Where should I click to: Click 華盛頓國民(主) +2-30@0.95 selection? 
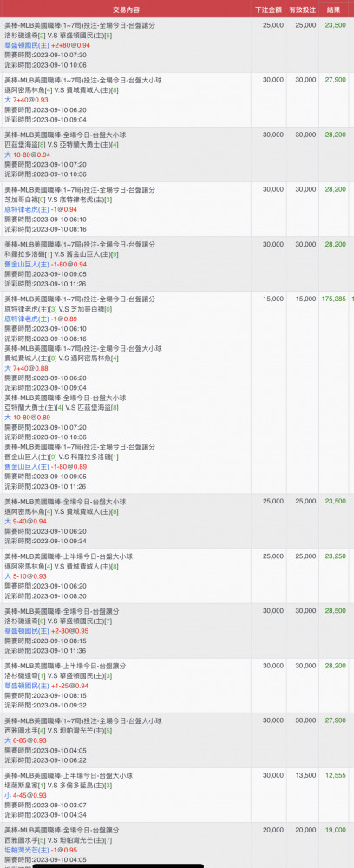pyautogui.click(x=47, y=631)
